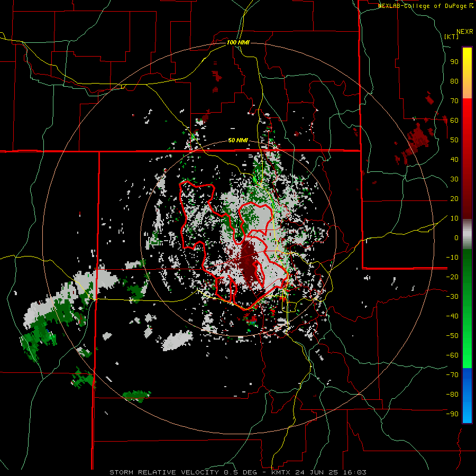The image size is (476, 476).
Task: Click the -90 value on the velocity scale
Action: 452,414
